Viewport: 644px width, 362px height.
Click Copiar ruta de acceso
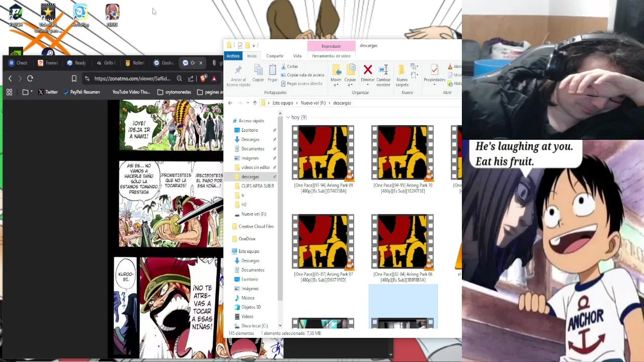302,75
